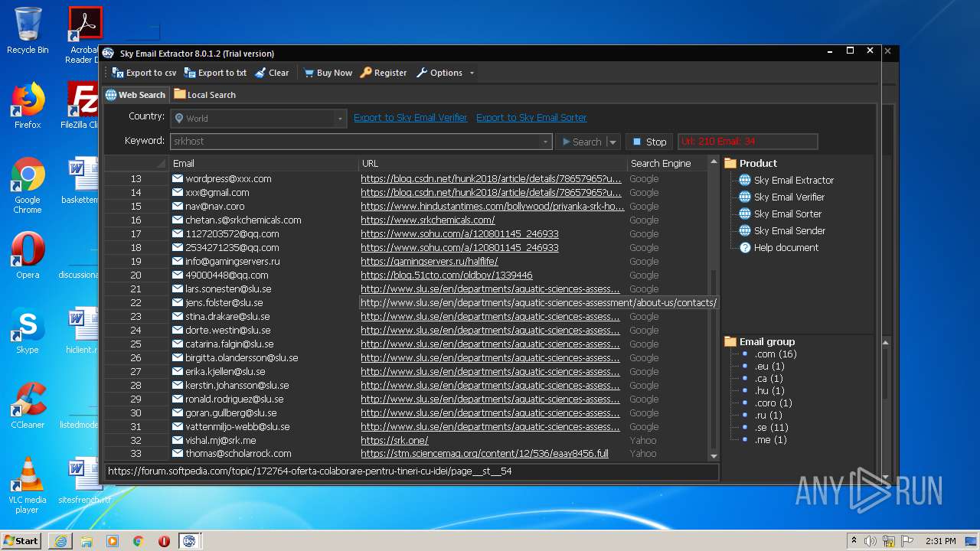The width and height of the screenshot is (980, 551).
Task: Switch to the Local Search tab
Action: [204, 95]
